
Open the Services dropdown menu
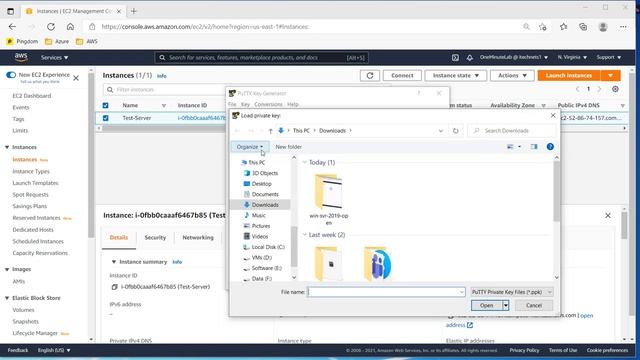[x=54, y=58]
